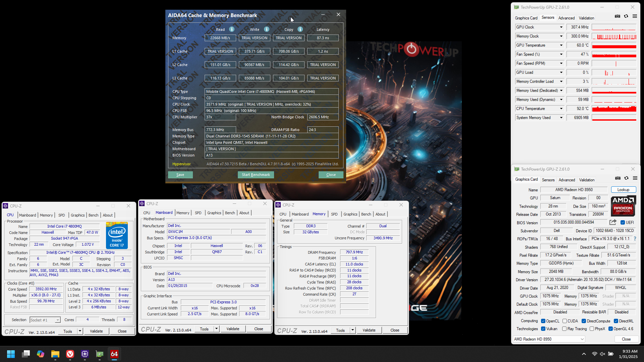Open hamburger menu in GPU-Z Sensors window
The height and width of the screenshot is (362, 644).
click(x=635, y=16)
